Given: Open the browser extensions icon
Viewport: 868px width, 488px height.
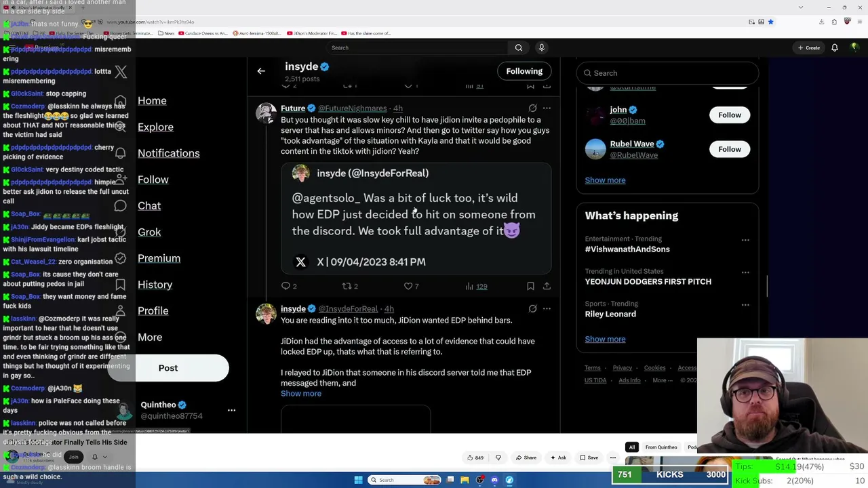Looking at the screenshot, I should pyautogui.click(x=834, y=22).
